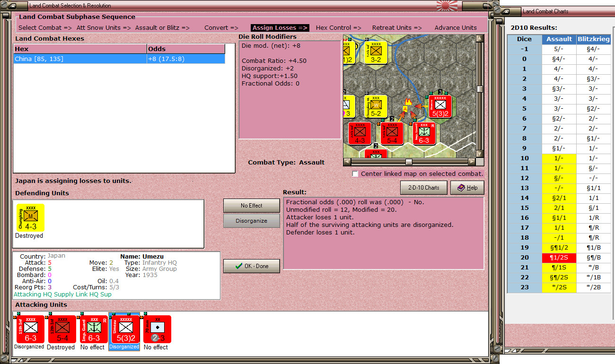
Task: Select the 2-3 artillery attacking unit
Action: coord(157,329)
